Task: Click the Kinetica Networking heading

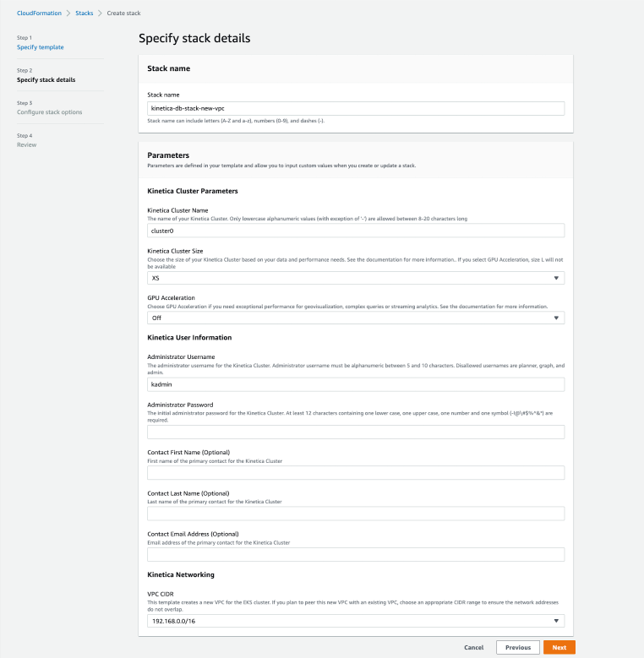Action: coord(181,574)
